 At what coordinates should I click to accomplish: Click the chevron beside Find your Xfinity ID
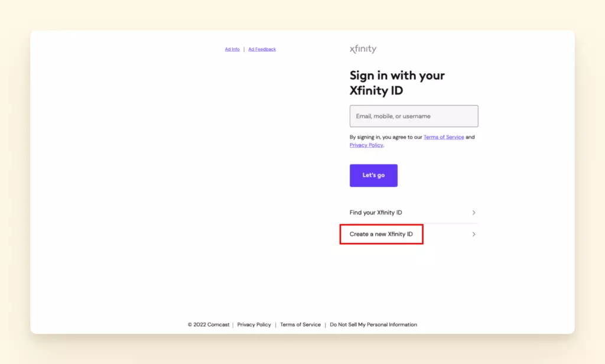474,213
